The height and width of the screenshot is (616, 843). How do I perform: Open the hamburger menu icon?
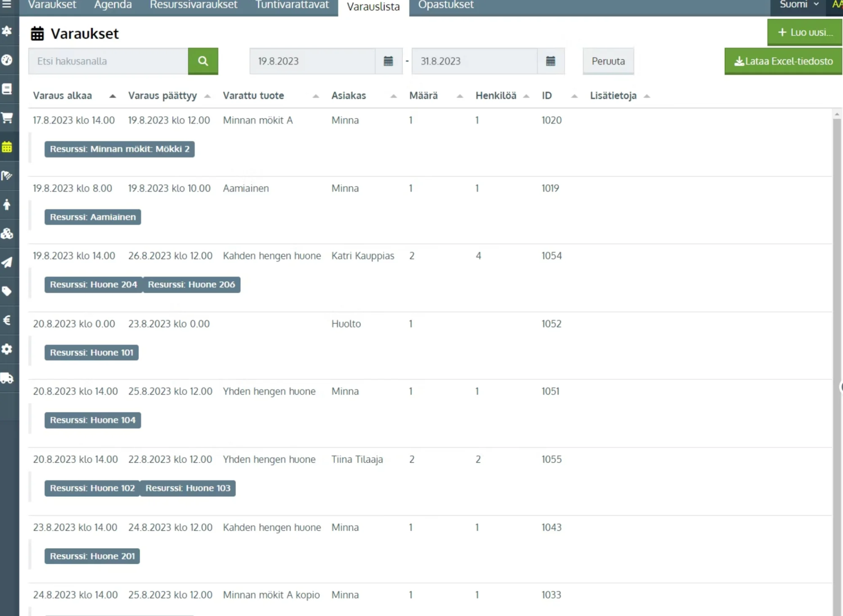coord(7,4)
